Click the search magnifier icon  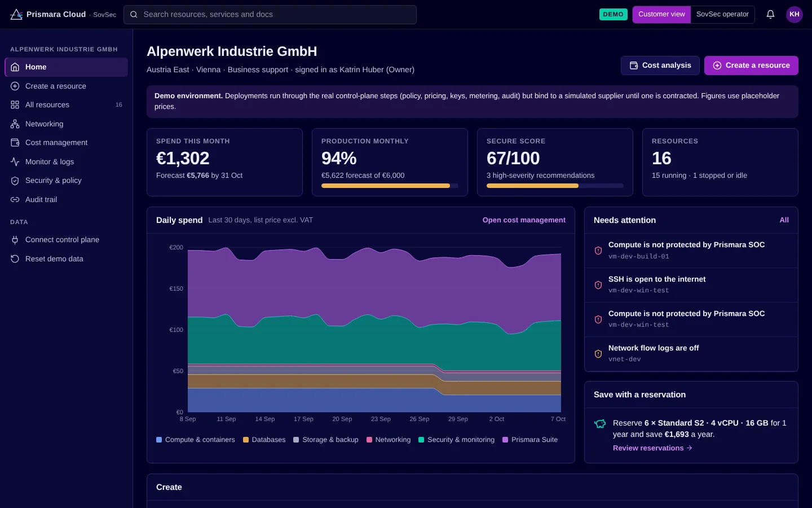(x=134, y=15)
